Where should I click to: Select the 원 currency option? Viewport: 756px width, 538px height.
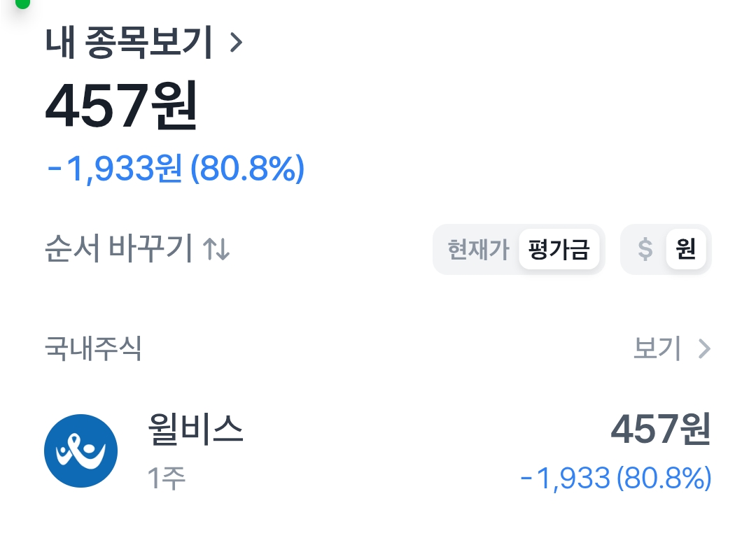pyautogui.click(x=685, y=249)
